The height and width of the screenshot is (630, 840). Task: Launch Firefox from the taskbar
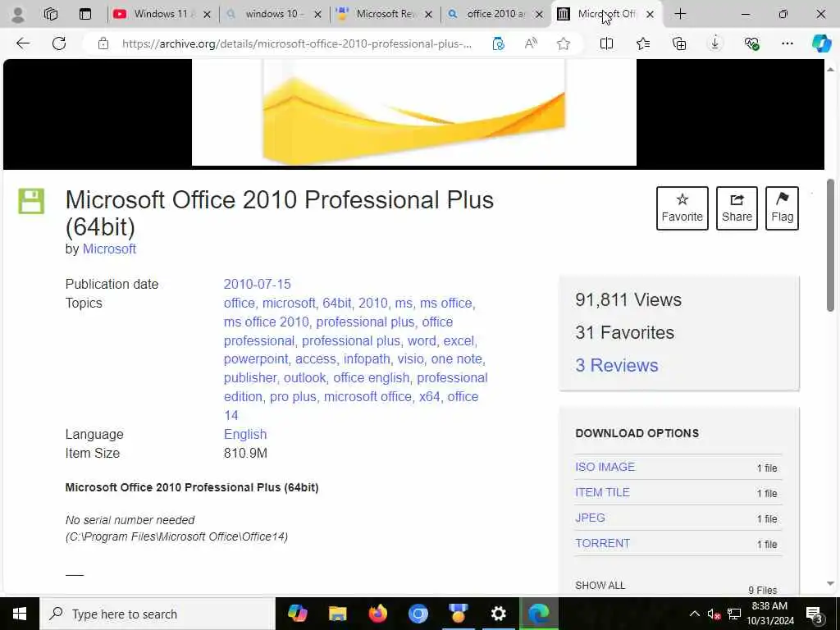pos(377,614)
